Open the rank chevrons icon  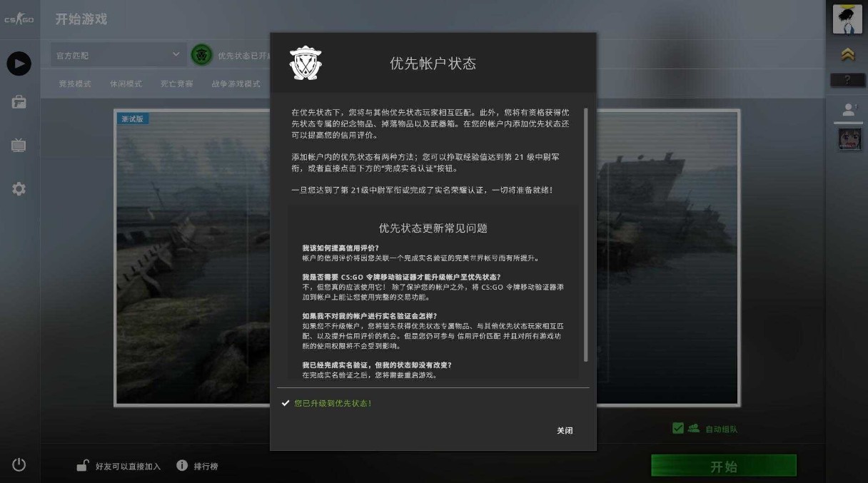coord(847,54)
